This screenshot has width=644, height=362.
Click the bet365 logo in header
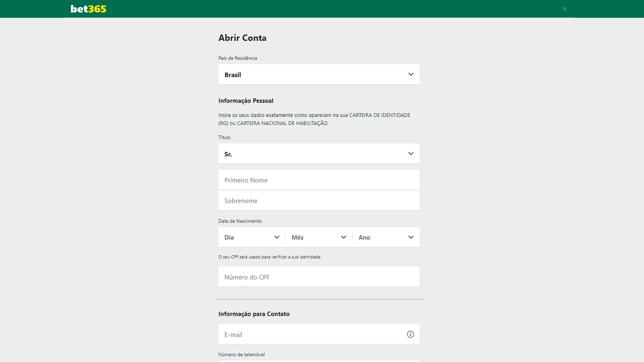88,9
